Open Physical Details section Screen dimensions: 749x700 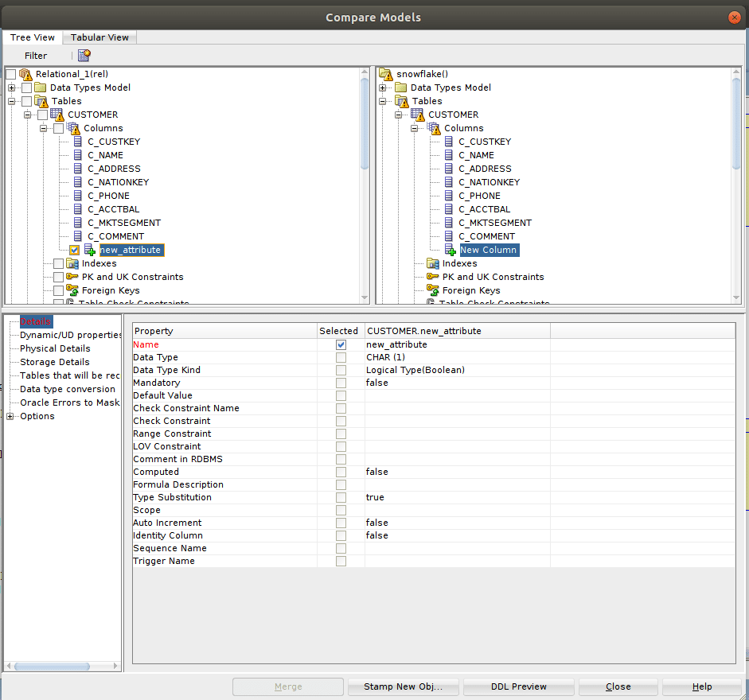coord(55,348)
